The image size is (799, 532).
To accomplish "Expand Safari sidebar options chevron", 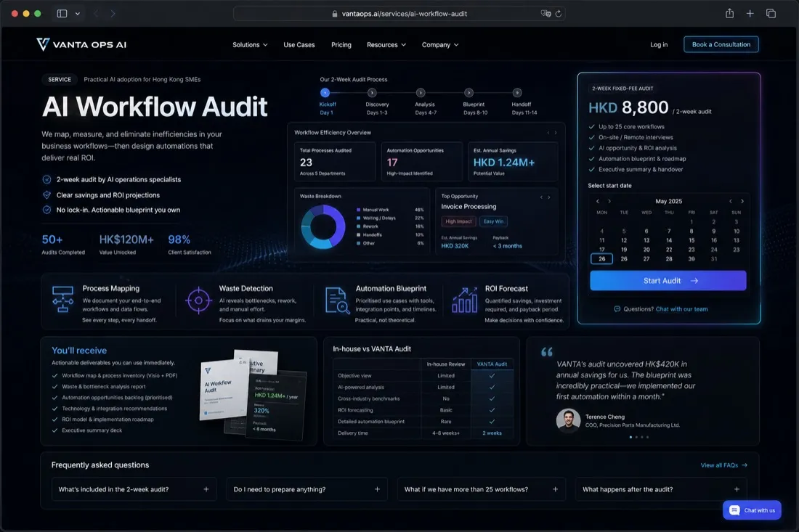I will tap(78, 14).
